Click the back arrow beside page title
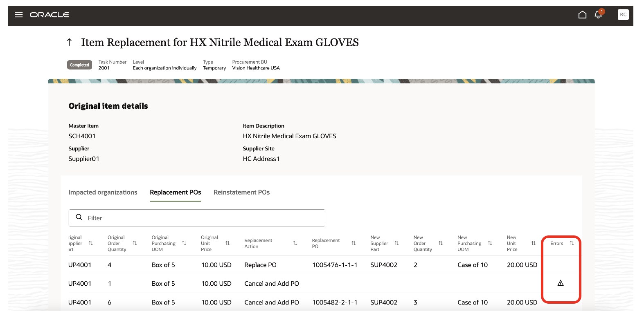 pyautogui.click(x=70, y=42)
